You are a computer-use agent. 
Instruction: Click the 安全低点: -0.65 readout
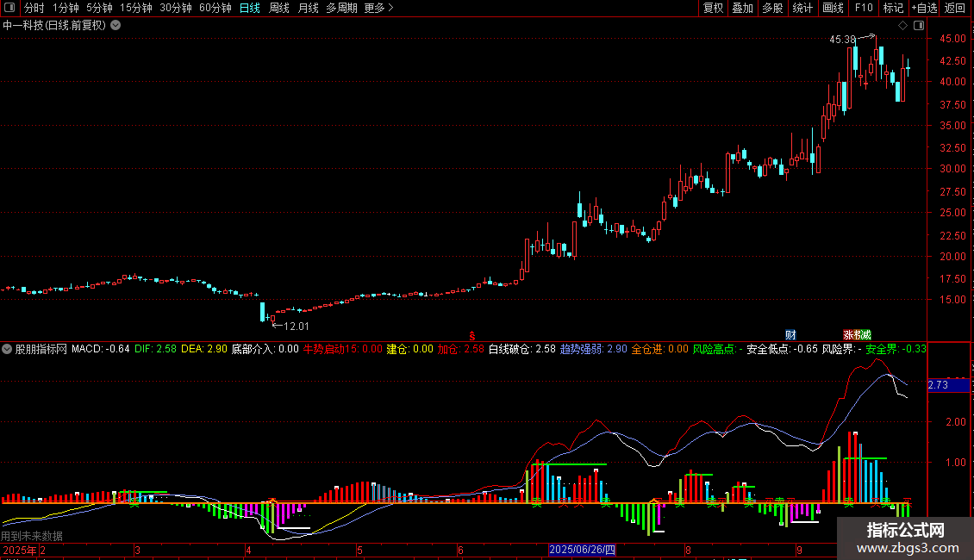click(782, 349)
